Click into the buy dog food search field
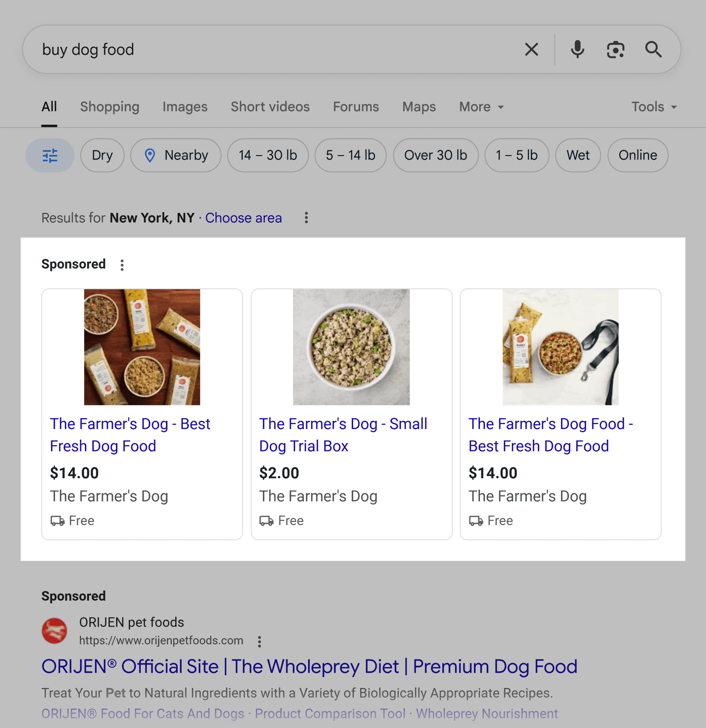This screenshot has width=706, height=728. coord(260,49)
